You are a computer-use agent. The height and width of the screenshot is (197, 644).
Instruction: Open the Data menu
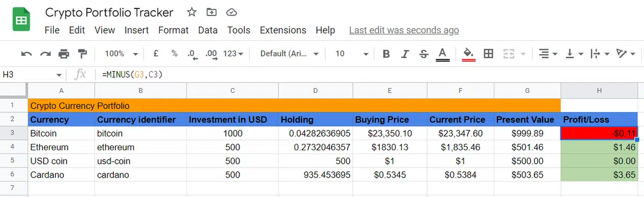(x=208, y=30)
